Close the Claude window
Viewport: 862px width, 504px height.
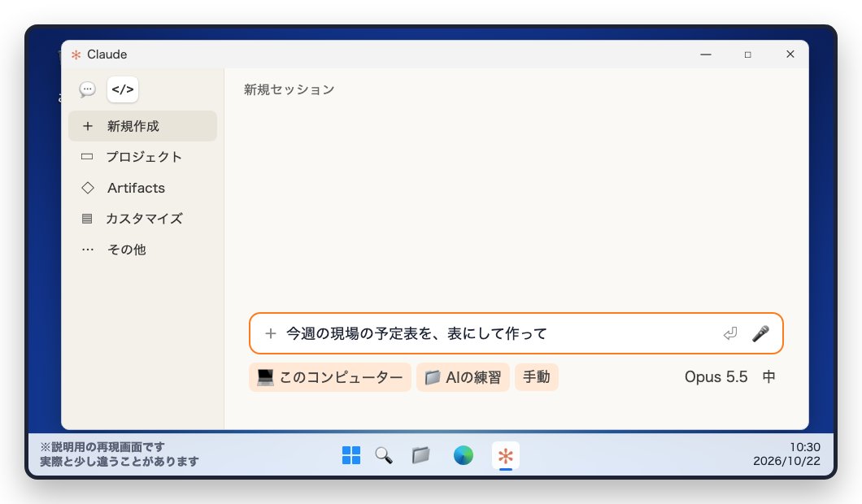pyautogui.click(x=790, y=54)
